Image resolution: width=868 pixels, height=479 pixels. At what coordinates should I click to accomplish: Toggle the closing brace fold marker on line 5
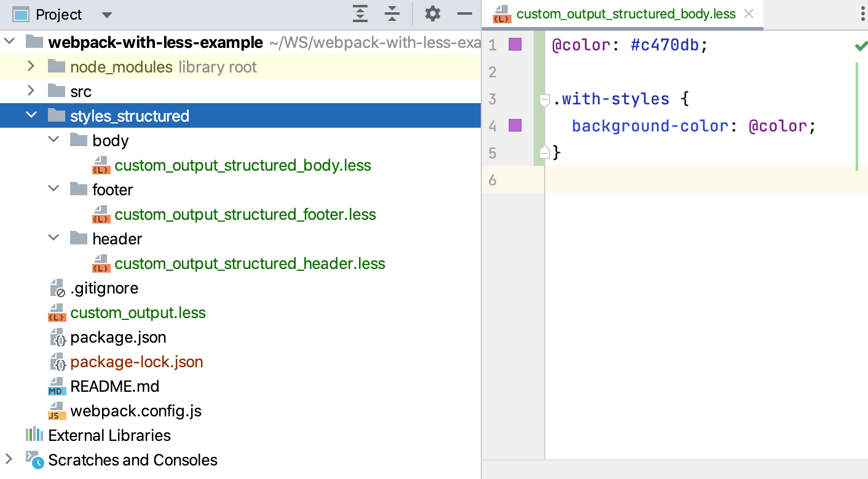click(544, 152)
